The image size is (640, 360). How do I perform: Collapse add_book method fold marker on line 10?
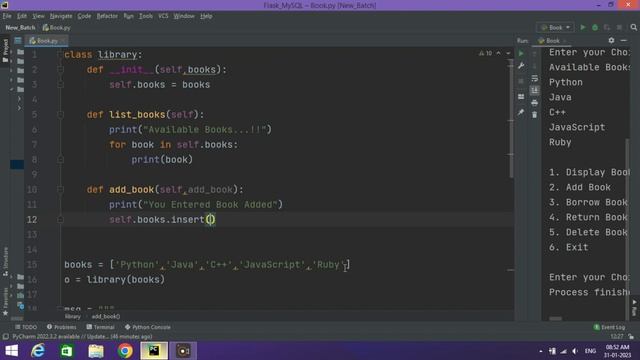[x=60, y=189]
